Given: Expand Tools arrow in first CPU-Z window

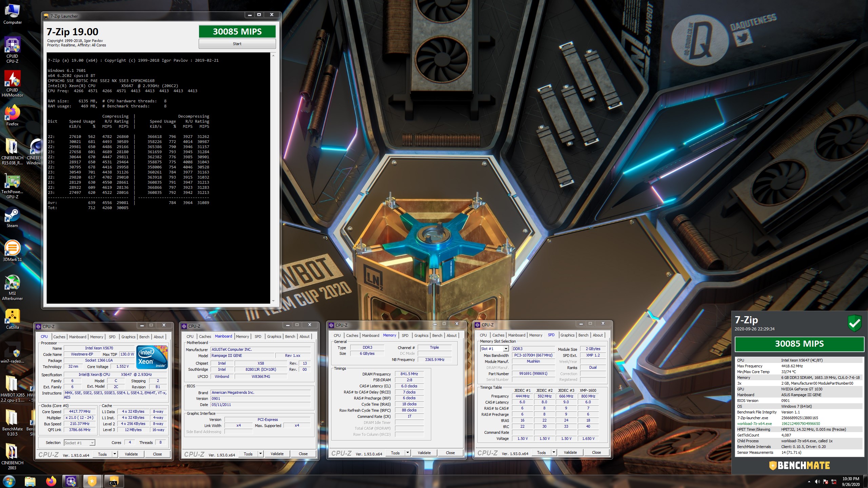Looking at the screenshot, I should tap(115, 454).
